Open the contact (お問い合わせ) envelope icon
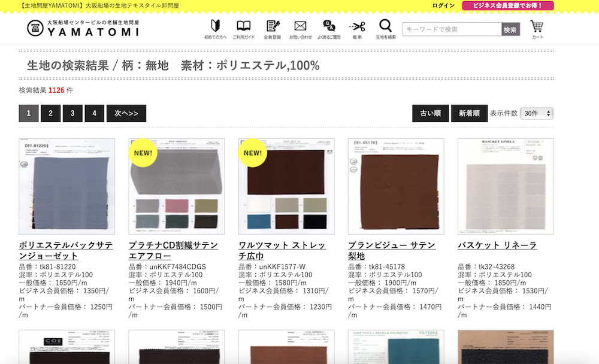Image resolution: width=599 pixels, height=364 pixels. click(300, 29)
